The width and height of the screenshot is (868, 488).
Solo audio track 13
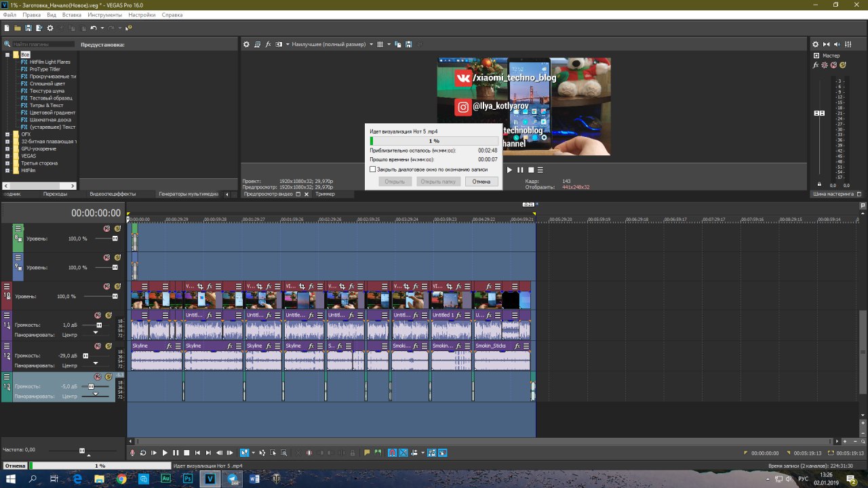[x=108, y=377]
